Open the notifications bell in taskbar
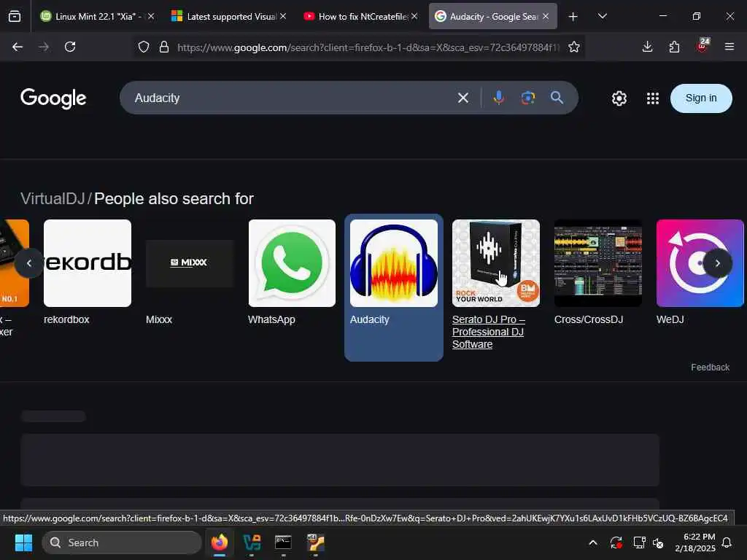The image size is (747, 560). tap(727, 542)
